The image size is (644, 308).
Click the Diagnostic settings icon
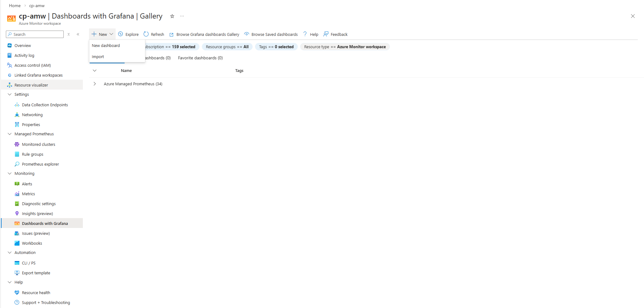point(17,204)
